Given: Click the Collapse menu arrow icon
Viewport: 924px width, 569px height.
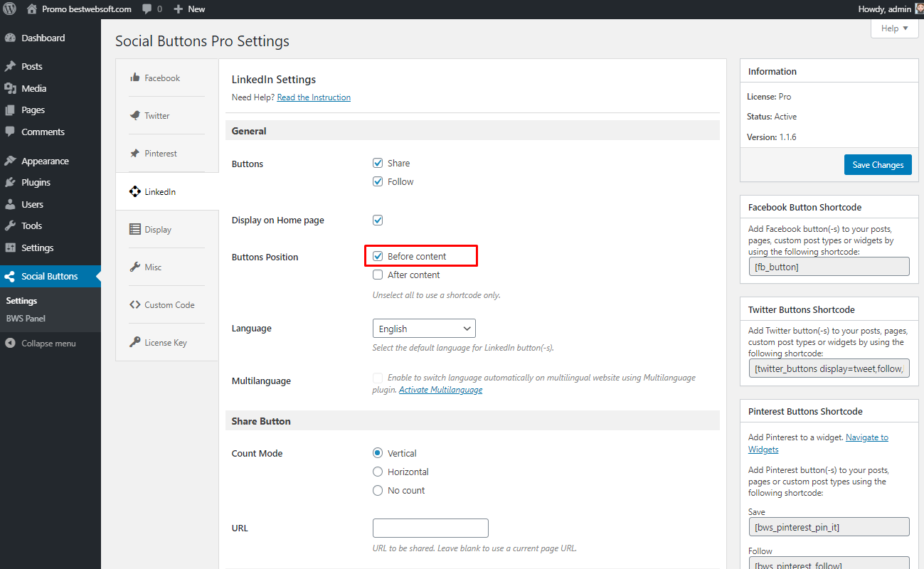Looking at the screenshot, I should (10, 344).
